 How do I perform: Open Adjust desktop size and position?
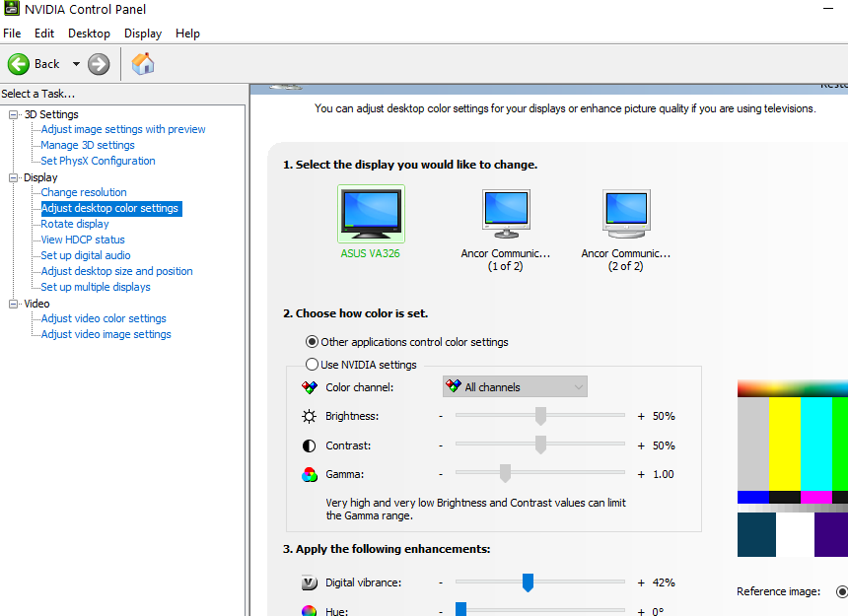coord(116,271)
